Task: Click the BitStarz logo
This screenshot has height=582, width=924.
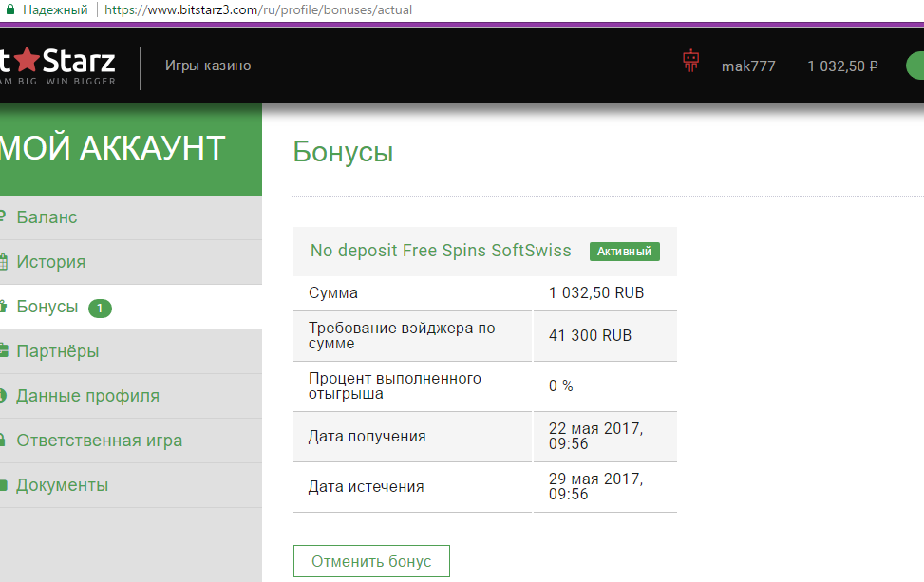Action: click(x=57, y=65)
